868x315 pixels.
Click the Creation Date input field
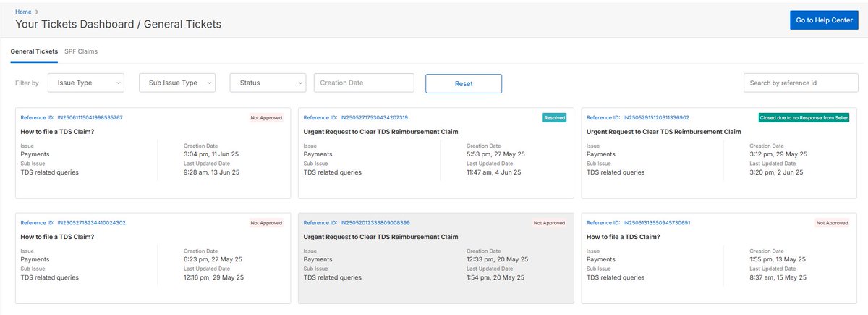(364, 83)
